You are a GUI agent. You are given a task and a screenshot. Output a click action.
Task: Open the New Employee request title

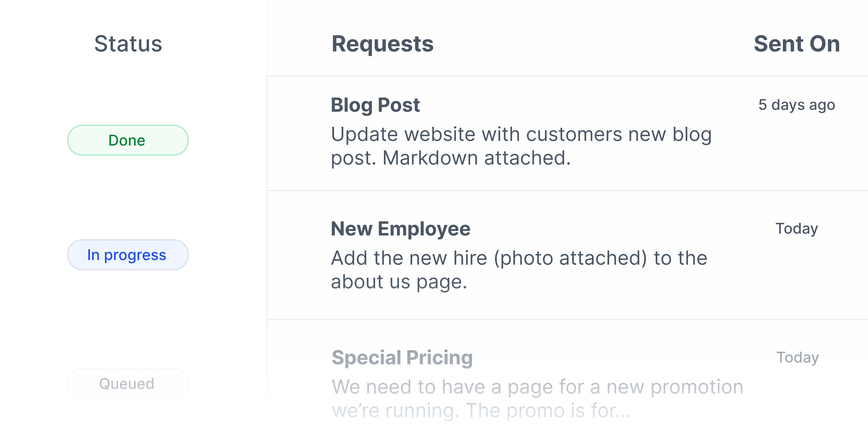(400, 229)
